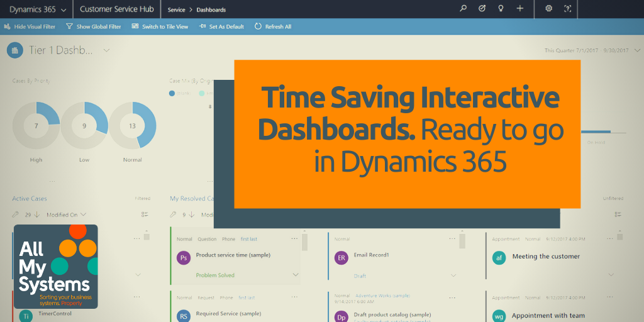Open more options on Product service time card
Image resolution: width=644 pixels, height=322 pixels.
pyautogui.click(x=294, y=238)
